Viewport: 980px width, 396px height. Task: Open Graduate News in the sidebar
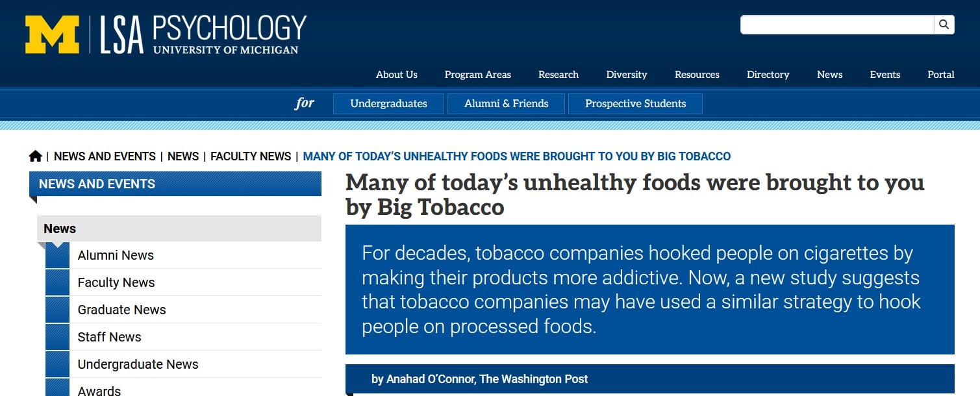tap(122, 310)
